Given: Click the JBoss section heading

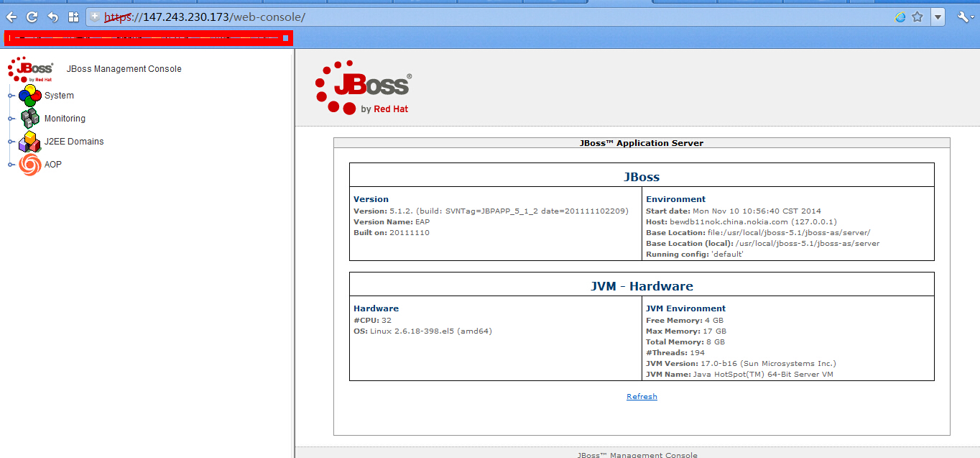Looking at the screenshot, I should 642,176.
